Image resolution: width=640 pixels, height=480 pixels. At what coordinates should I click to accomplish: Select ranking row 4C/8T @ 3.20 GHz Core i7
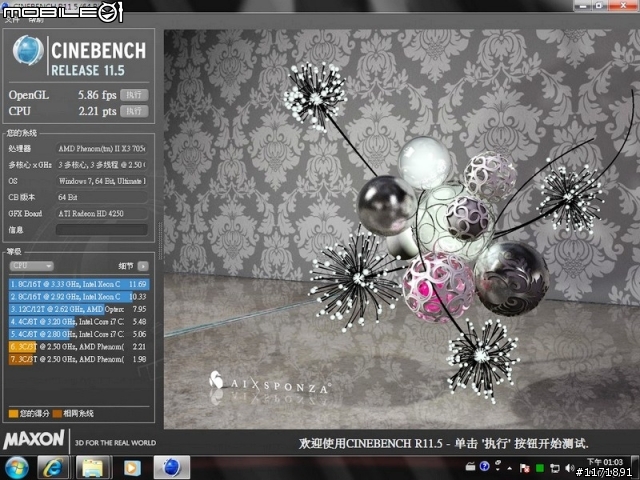(79, 322)
